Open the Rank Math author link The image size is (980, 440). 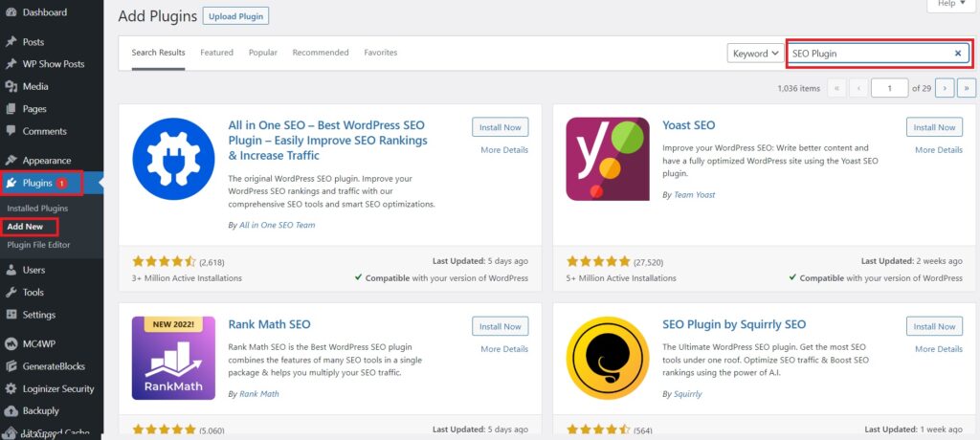259,394
